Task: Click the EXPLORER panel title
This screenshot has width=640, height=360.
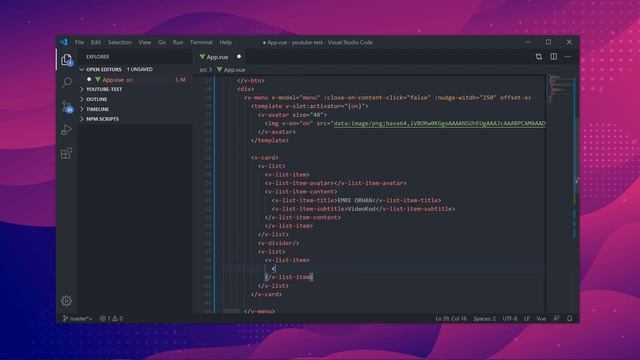Action: (x=98, y=57)
